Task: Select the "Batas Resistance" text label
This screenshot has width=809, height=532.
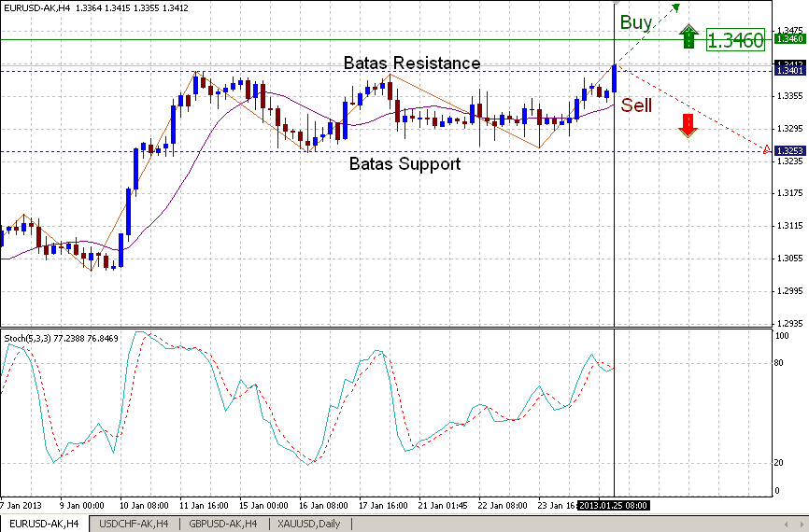Action: pos(412,63)
